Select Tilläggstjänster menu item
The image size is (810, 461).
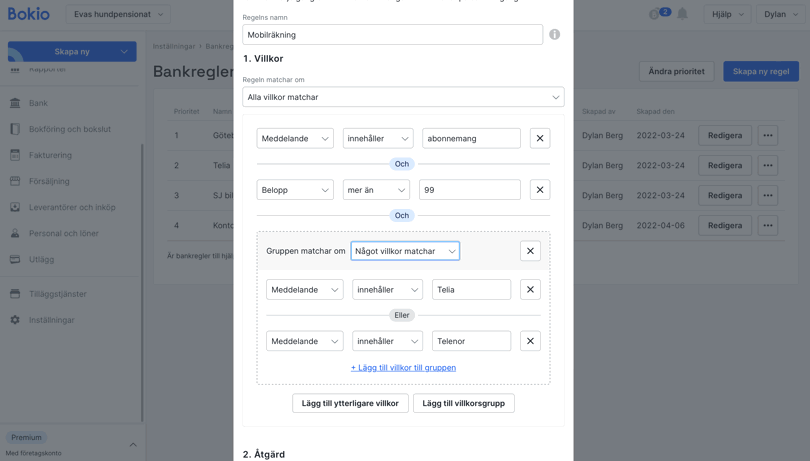[x=58, y=294]
